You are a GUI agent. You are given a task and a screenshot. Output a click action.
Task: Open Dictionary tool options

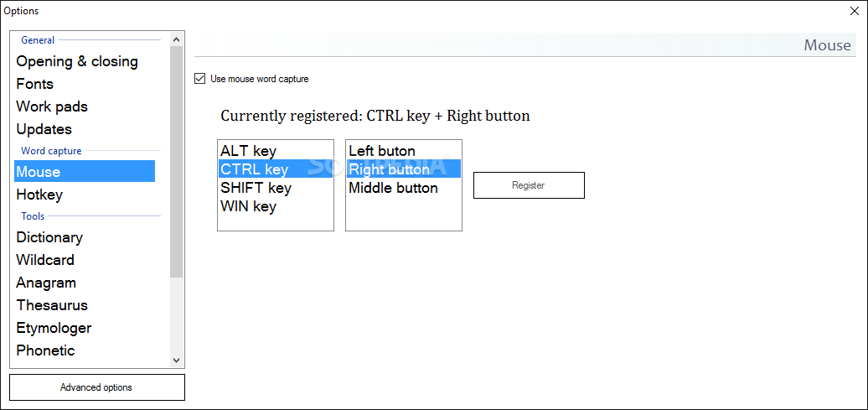pyautogui.click(x=49, y=237)
